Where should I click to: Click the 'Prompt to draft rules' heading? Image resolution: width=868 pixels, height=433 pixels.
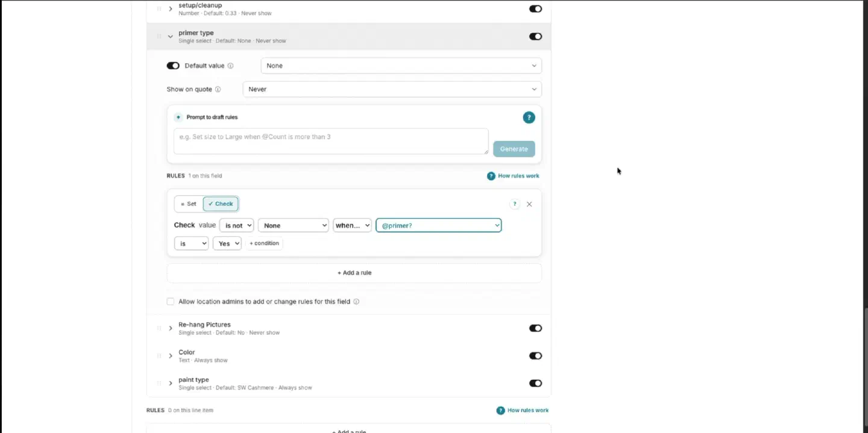click(x=212, y=117)
